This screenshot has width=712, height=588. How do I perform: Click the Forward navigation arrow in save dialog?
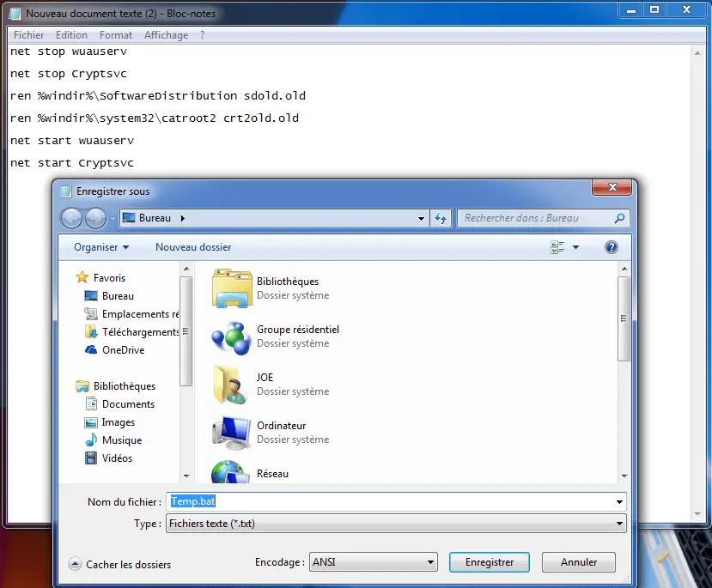click(x=95, y=219)
